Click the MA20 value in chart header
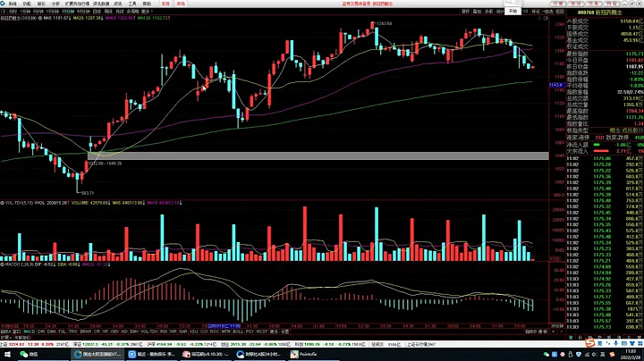The height and width of the screenshot is (361, 644). pyautogui.click(x=88, y=18)
